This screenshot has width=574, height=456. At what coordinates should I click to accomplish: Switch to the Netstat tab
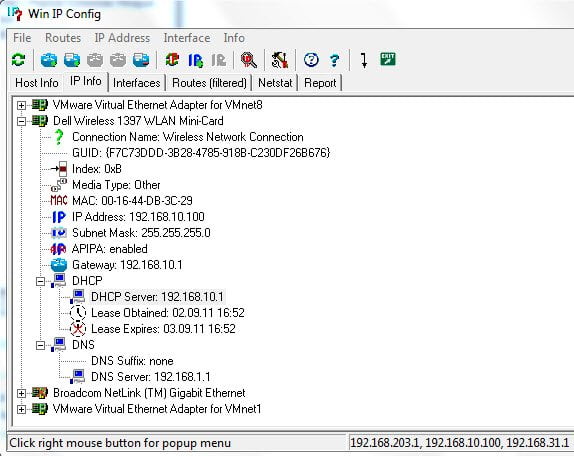(x=275, y=83)
